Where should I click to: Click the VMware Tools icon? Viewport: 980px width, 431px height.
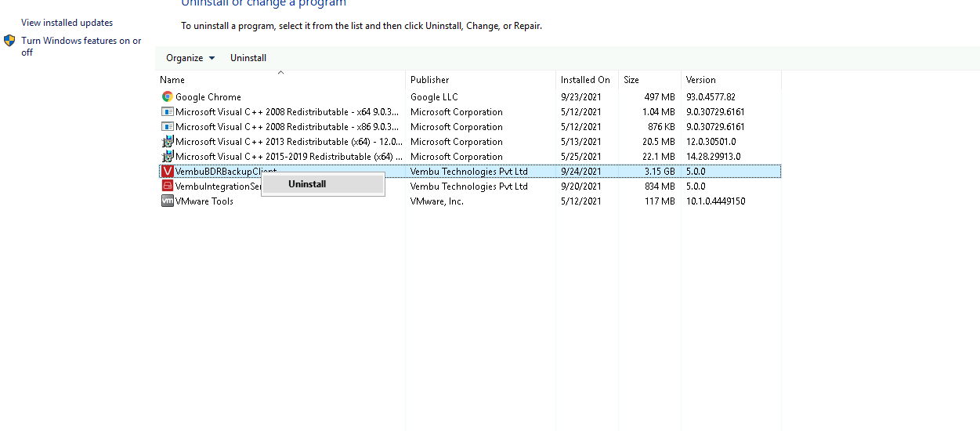[x=167, y=201]
